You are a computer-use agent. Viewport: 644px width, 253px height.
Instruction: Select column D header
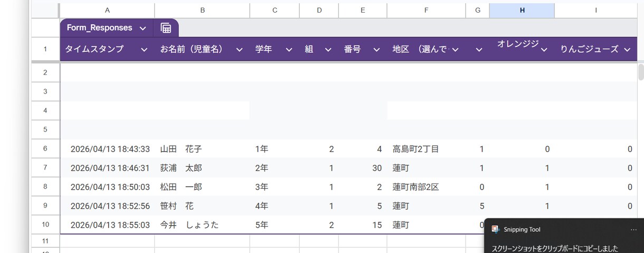[319, 10]
